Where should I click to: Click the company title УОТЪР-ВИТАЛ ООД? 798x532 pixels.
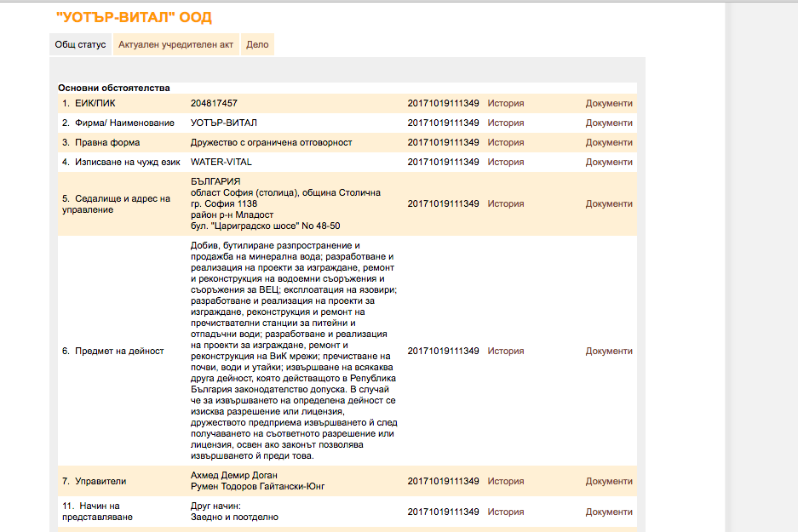tap(134, 17)
